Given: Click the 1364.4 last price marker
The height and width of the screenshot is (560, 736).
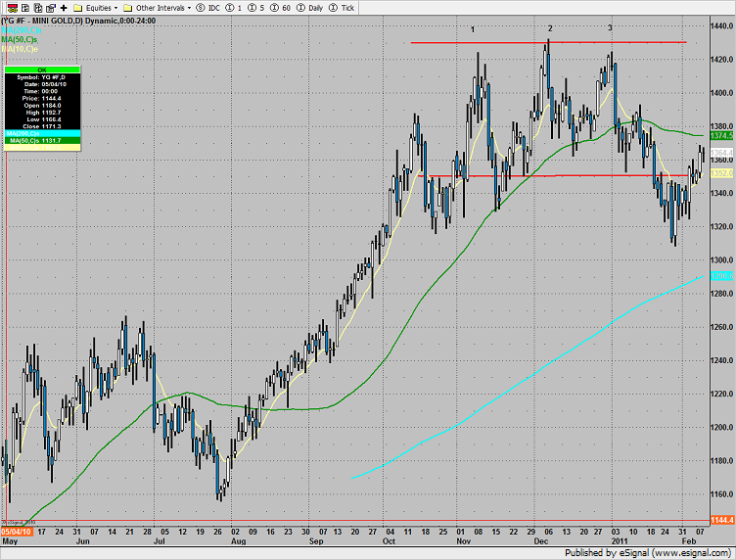Looking at the screenshot, I should coord(721,153).
